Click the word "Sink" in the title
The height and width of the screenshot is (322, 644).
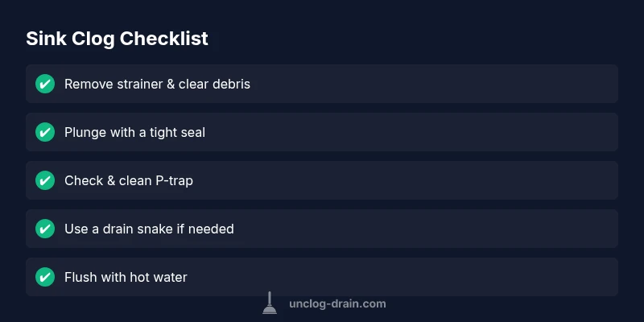pos(43,39)
